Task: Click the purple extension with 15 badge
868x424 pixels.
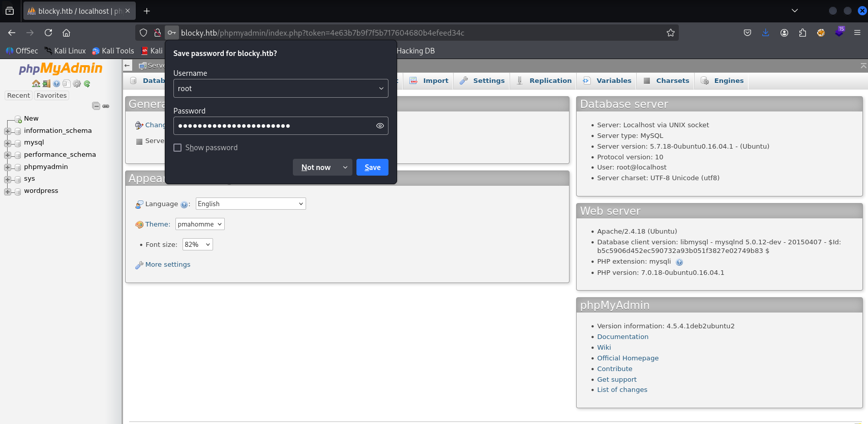Action: point(839,32)
